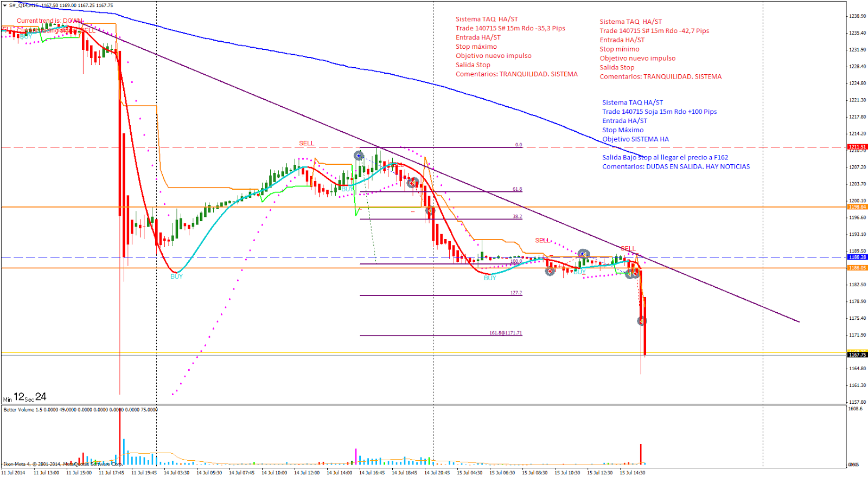Click the blue 1188.28 price tag on the price axis

tap(857, 257)
